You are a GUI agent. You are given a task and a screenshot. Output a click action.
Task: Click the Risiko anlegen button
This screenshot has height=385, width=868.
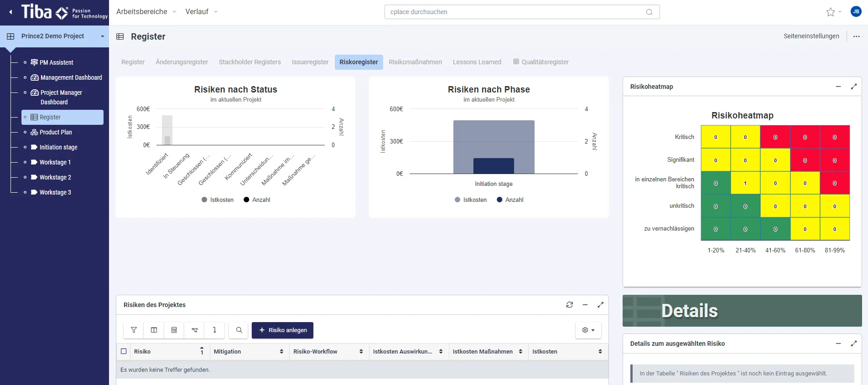pos(282,330)
